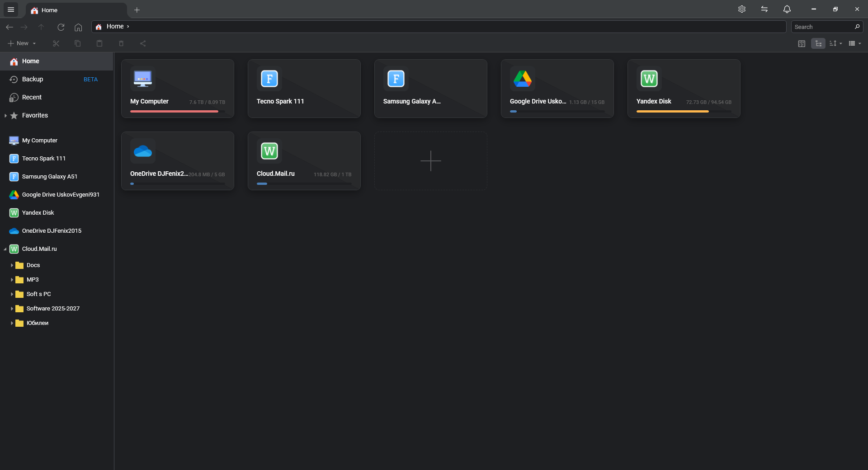Expand the Юбилеи folder
This screenshot has width=868, height=470.
coord(12,323)
